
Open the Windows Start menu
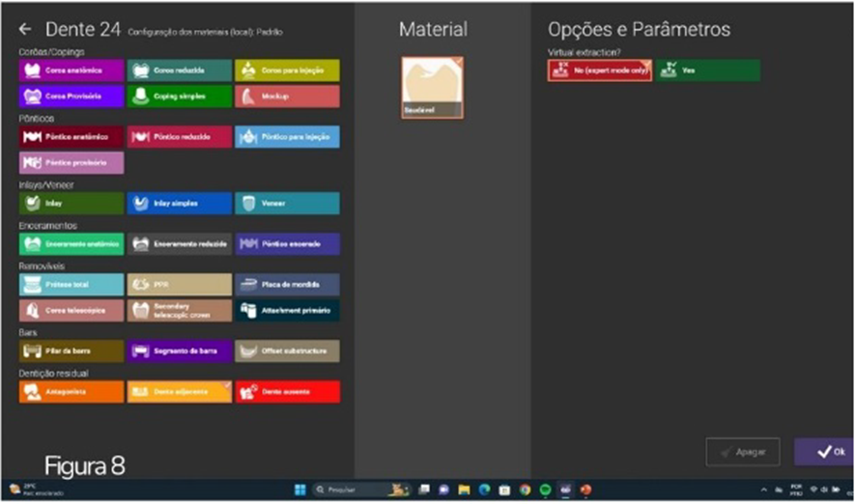coord(299,490)
